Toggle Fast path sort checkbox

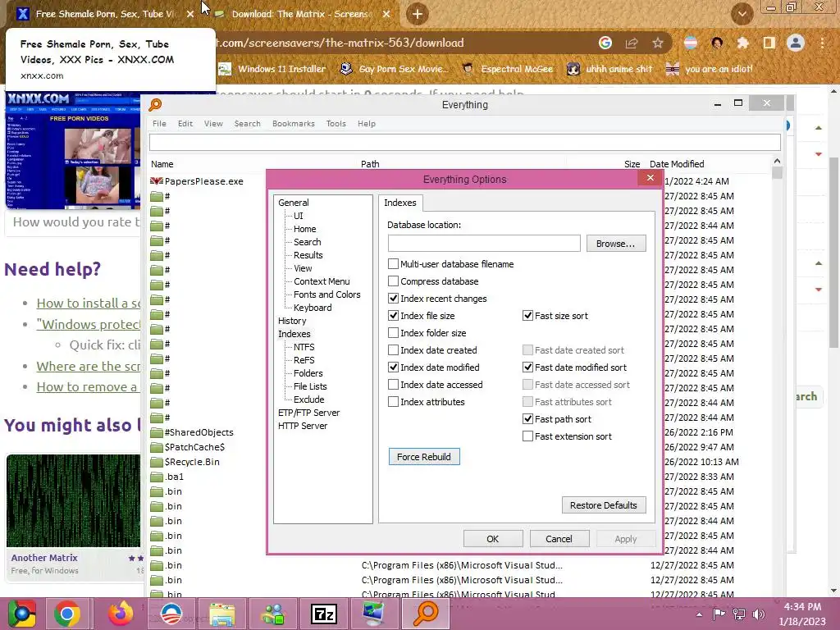pyautogui.click(x=527, y=419)
